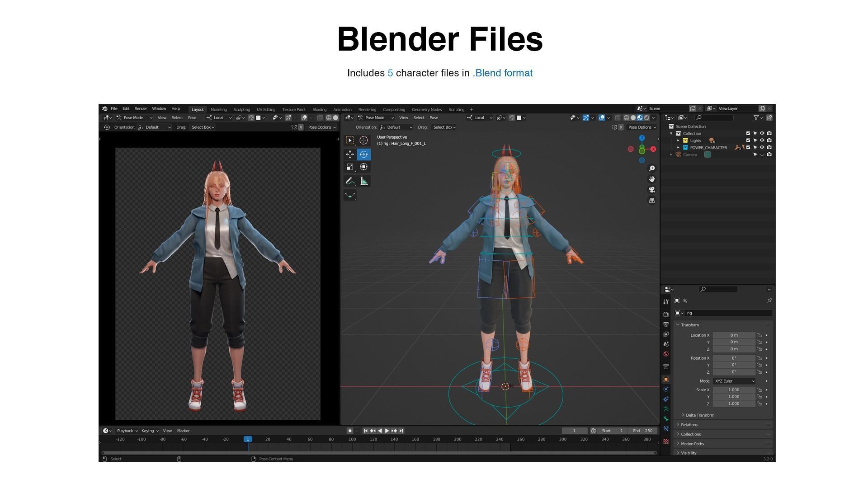868x488 pixels.
Task: Expand the POWER_CHARACTER collection
Action: click(678, 148)
